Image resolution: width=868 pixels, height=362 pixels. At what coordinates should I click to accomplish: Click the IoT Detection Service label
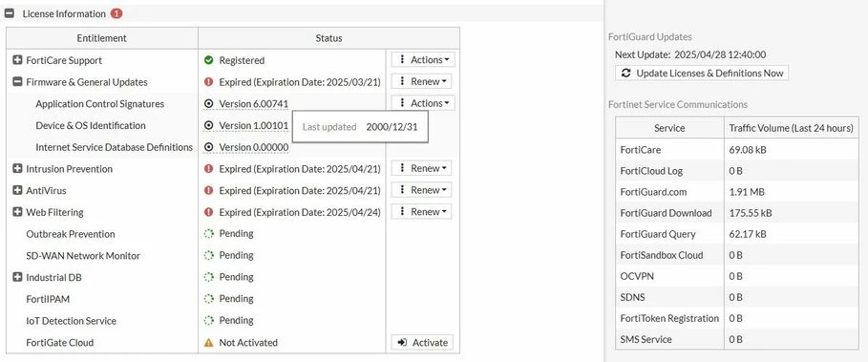point(71,321)
